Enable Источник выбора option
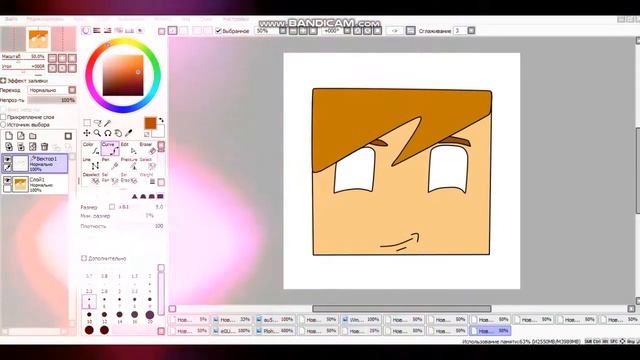The image size is (640, 360). [3, 124]
